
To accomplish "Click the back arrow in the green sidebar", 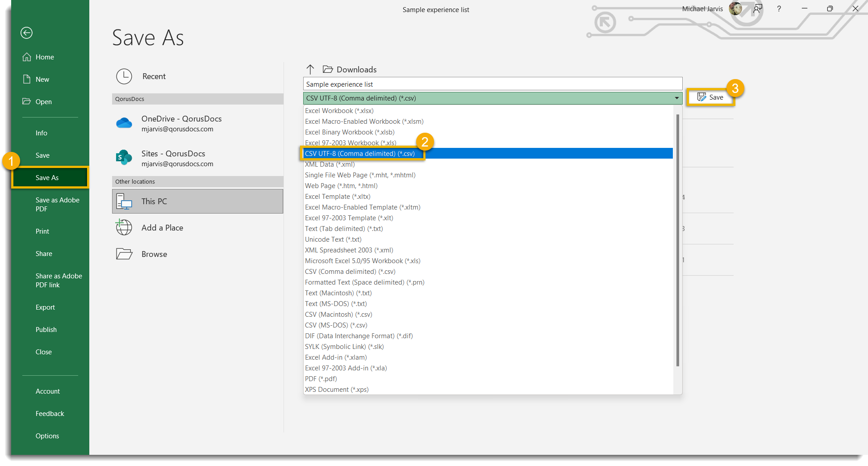I will tap(26, 33).
